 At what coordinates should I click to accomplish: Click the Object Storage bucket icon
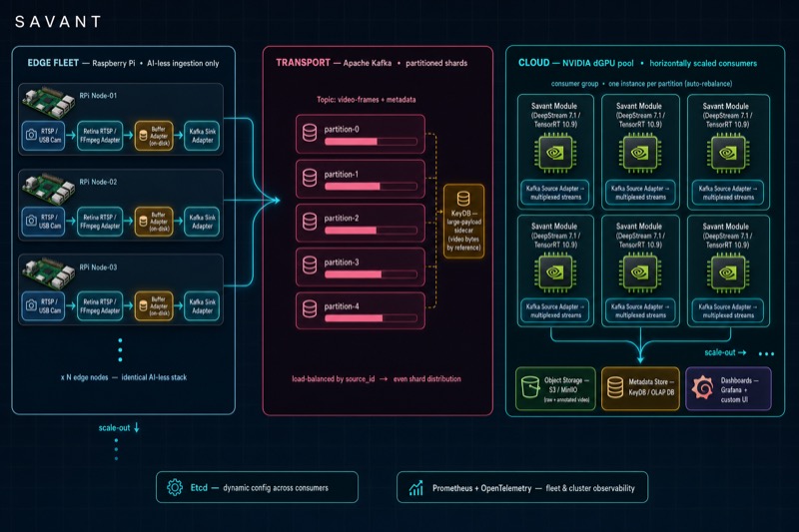pyautogui.click(x=530, y=387)
